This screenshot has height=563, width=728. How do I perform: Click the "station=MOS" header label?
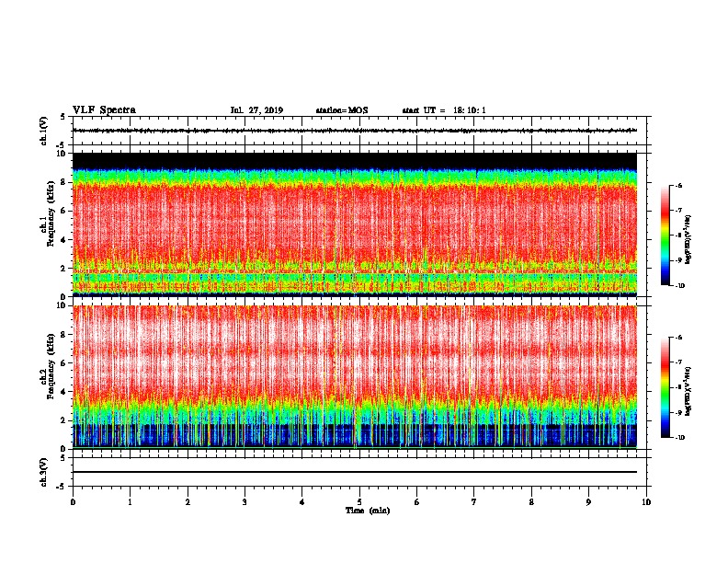click(x=342, y=110)
